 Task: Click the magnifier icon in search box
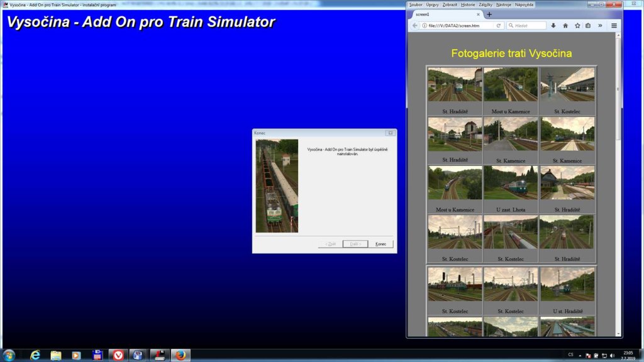[511, 25]
